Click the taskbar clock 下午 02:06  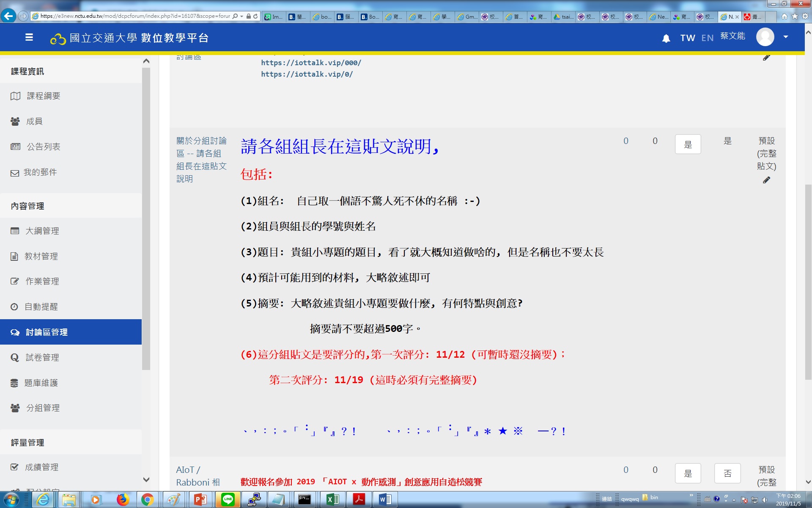tap(788, 500)
